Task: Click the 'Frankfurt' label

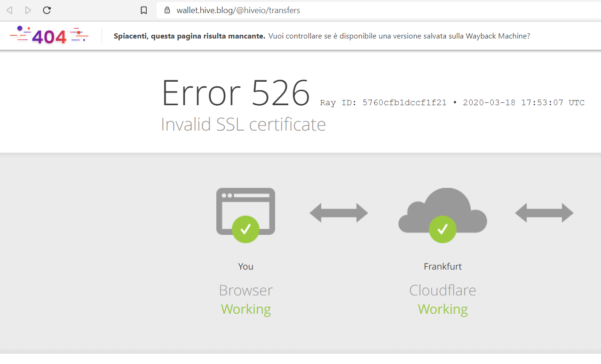Action: click(x=443, y=266)
